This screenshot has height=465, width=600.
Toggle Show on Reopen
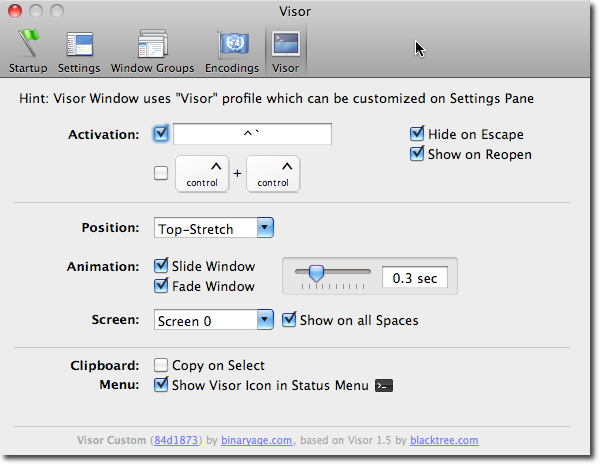[417, 154]
